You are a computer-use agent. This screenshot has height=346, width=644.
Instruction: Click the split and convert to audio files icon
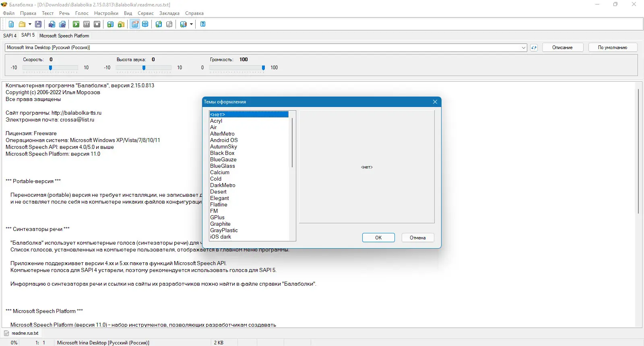pyautogui.click(x=62, y=24)
